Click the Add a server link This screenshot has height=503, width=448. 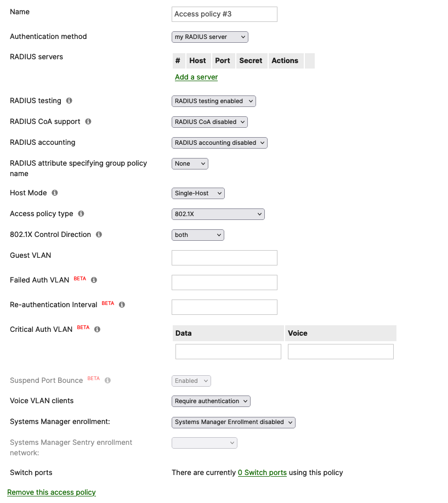click(196, 77)
